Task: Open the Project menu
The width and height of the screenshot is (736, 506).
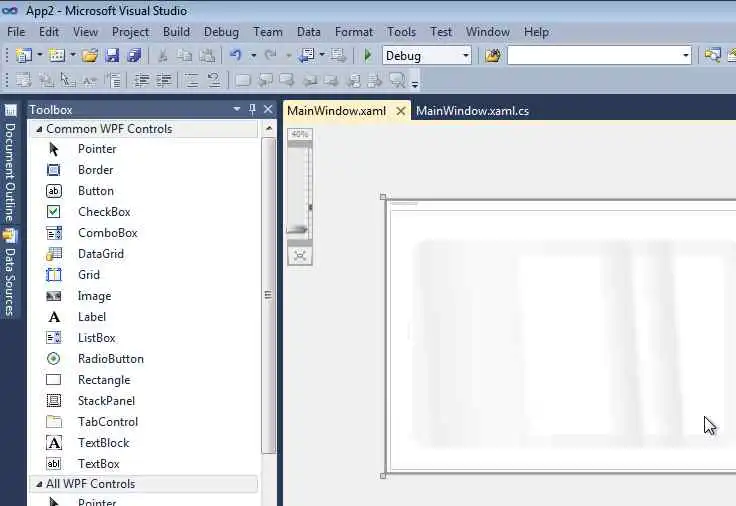Action: (130, 32)
